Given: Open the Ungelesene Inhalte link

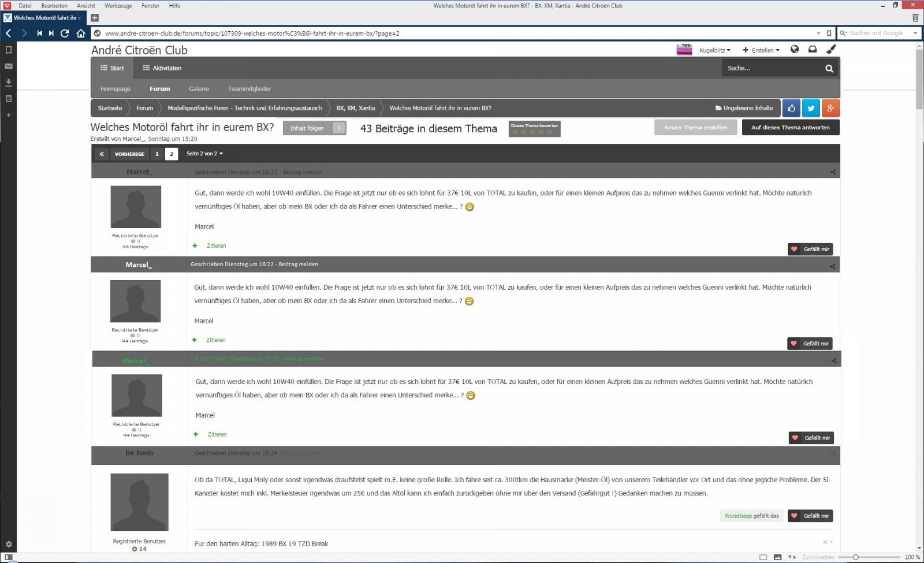Looking at the screenshot, I should point(744,108).
